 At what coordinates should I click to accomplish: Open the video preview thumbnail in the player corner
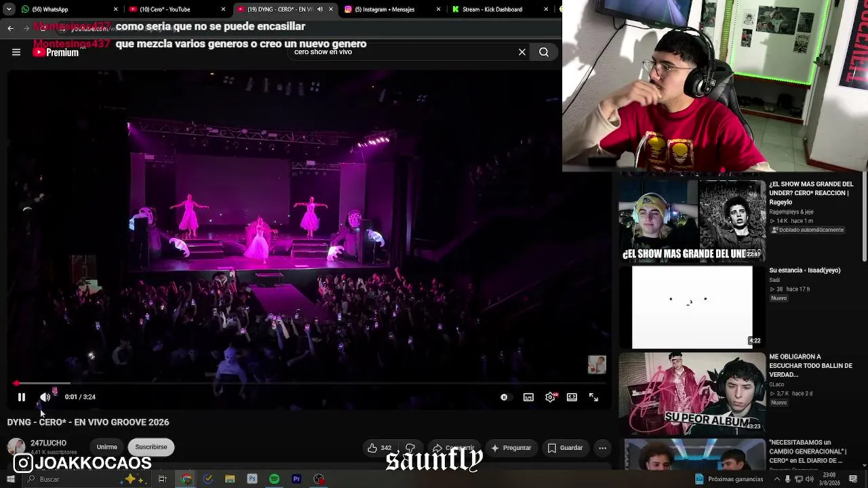597,365
